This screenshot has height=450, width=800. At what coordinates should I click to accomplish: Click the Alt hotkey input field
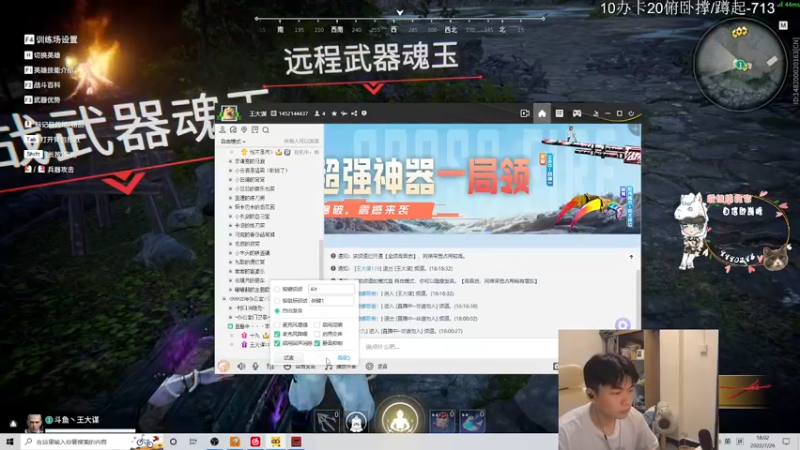331,289
